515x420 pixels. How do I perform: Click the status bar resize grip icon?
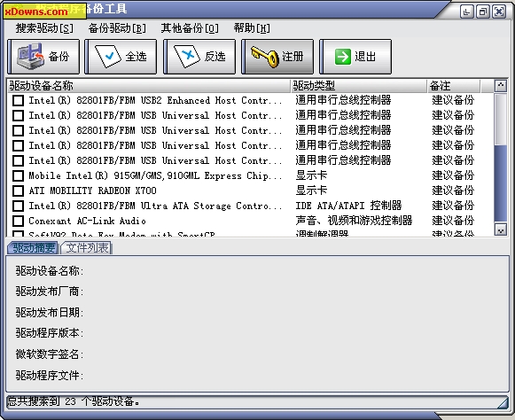point(502,401)
